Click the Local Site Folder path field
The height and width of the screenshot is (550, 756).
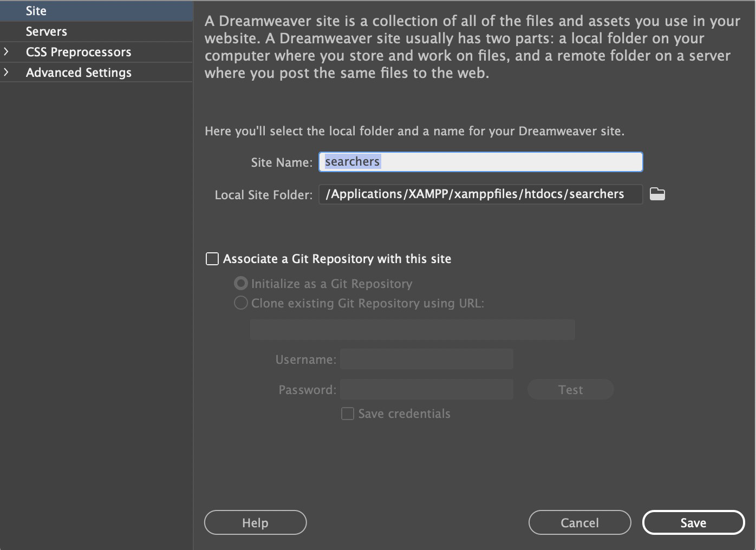[480, 194]
